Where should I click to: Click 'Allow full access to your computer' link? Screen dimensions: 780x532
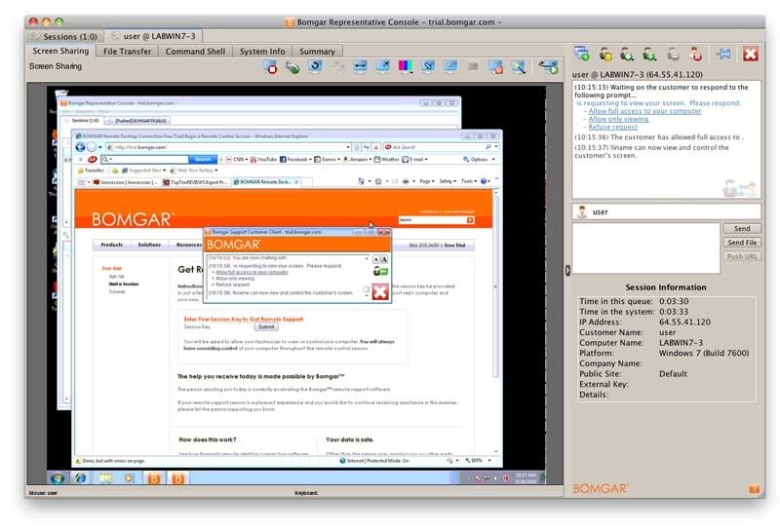coord(644,111)
